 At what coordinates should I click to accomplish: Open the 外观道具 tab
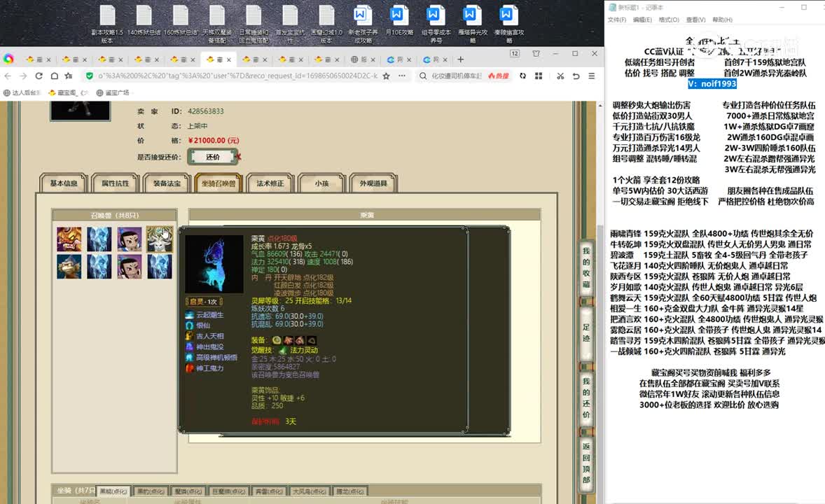pos(373,183)
